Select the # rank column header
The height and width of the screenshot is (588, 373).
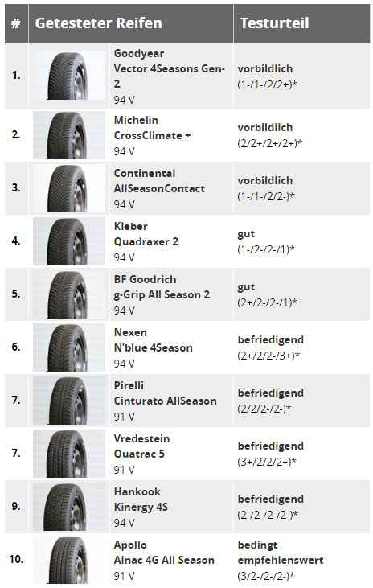pos(16,23)
